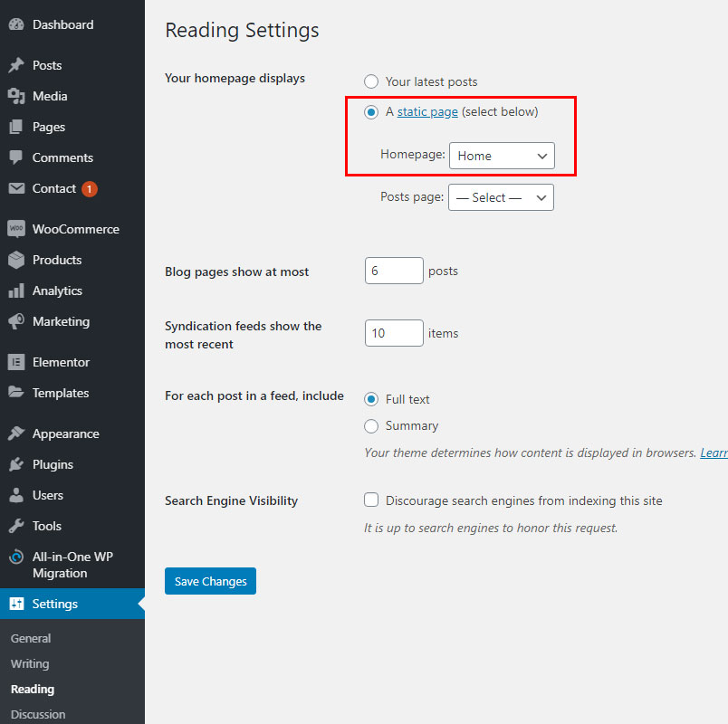Focus the Blog pages show at most field

394,271
